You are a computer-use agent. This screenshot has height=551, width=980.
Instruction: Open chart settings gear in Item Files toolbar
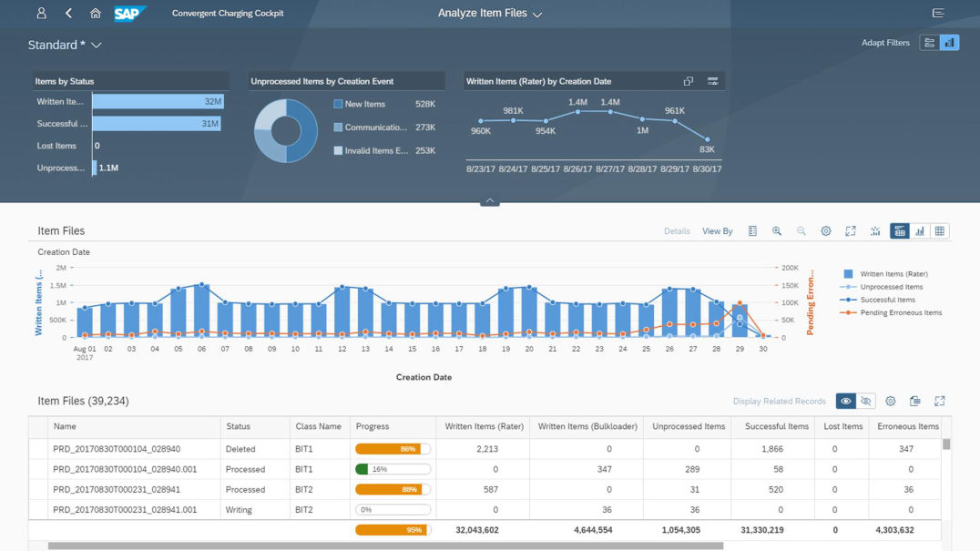pos(826,231)
